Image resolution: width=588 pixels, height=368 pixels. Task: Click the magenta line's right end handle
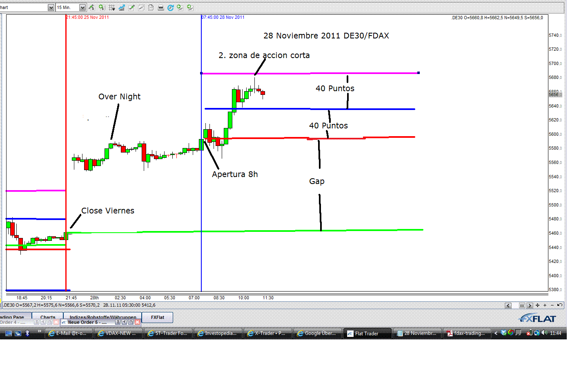(419, 73)
